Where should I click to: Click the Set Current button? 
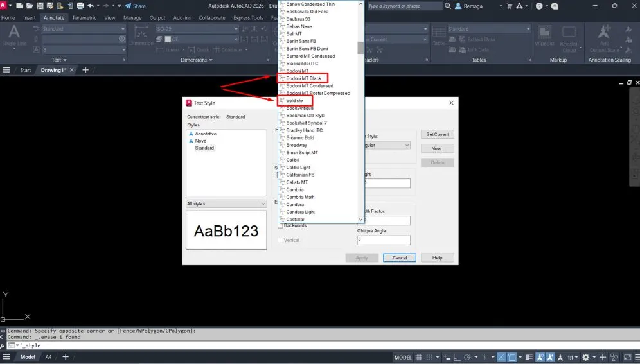tap(437, 134)
